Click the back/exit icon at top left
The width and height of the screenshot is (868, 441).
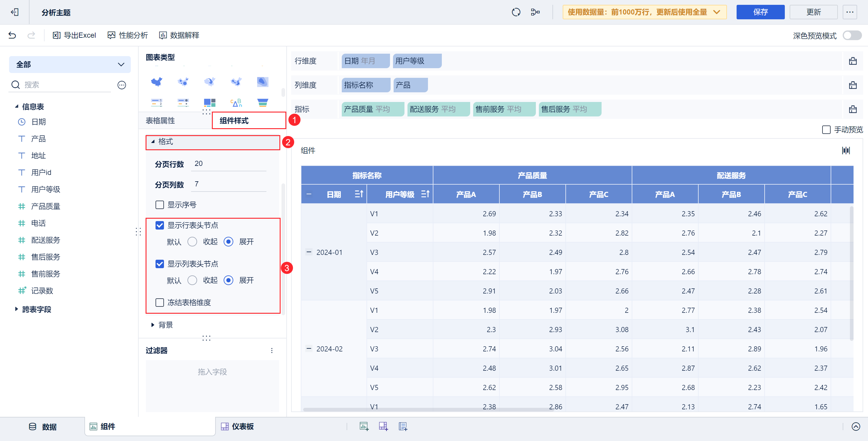14,12
